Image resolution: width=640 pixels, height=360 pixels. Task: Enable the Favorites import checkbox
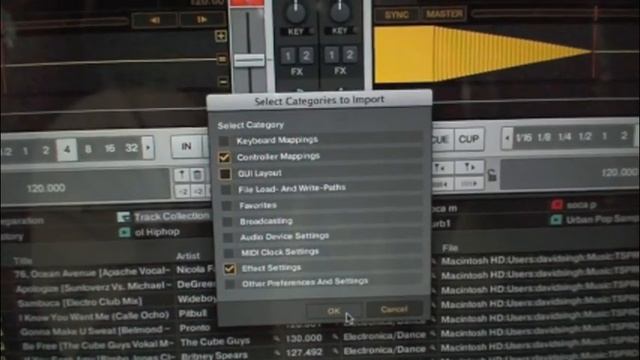(227, 206)
